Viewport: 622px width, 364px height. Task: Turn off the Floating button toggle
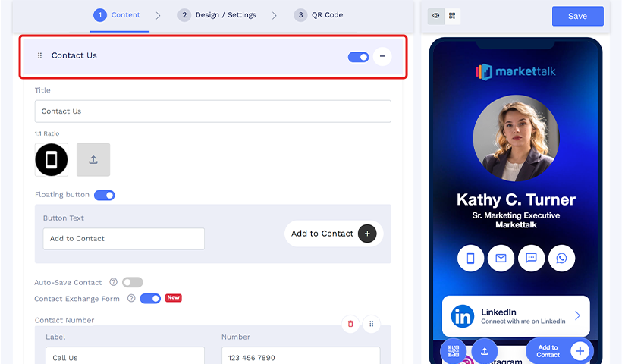(105, 195)
